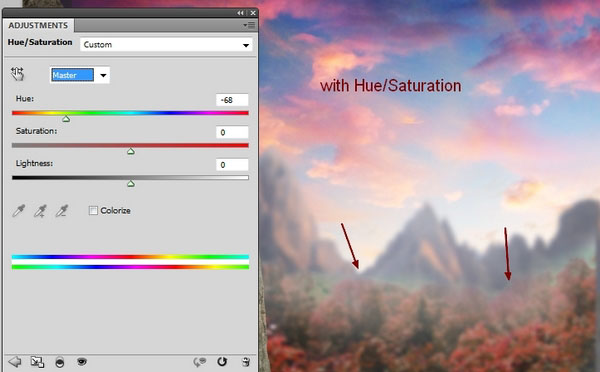Image resolution: width=600 pixels, height=372 pixels.
Task: Clip adjustment to layer below icon
Action: (x=60, y=362)
